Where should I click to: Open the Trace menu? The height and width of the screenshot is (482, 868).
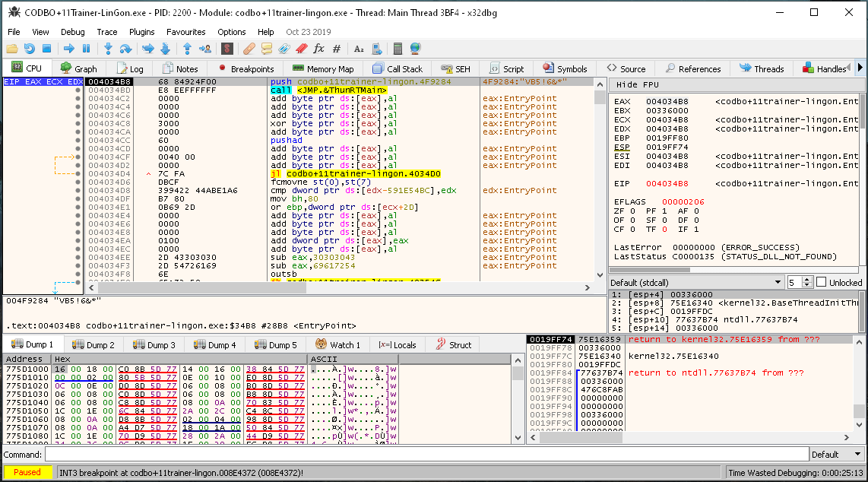click(107, 32)
